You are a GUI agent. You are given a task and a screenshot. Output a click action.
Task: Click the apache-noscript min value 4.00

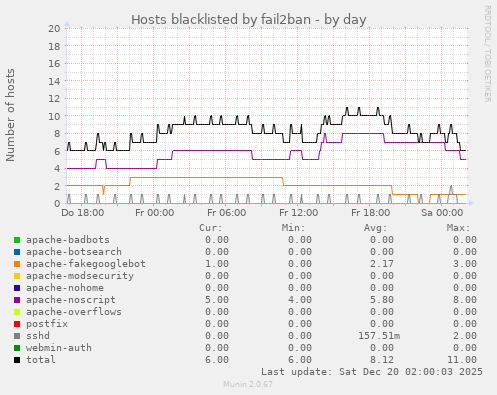point(300,300)
